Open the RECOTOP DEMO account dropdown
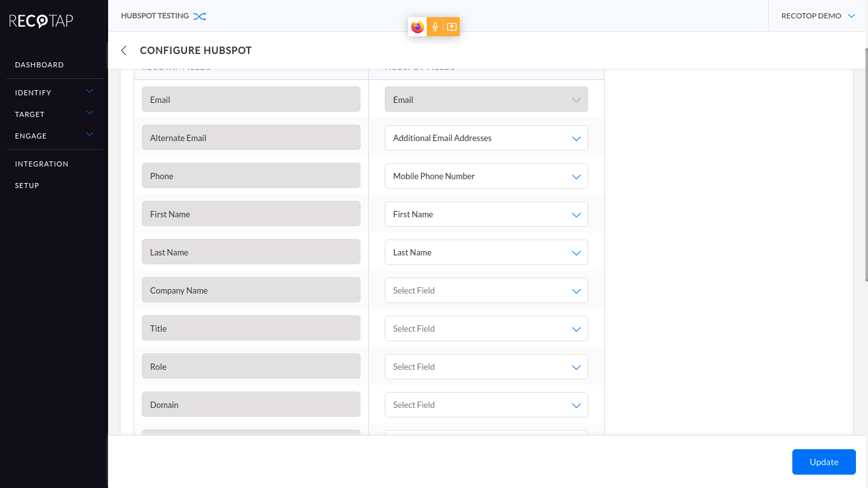The image size is (868, 488). coord(818,15)
